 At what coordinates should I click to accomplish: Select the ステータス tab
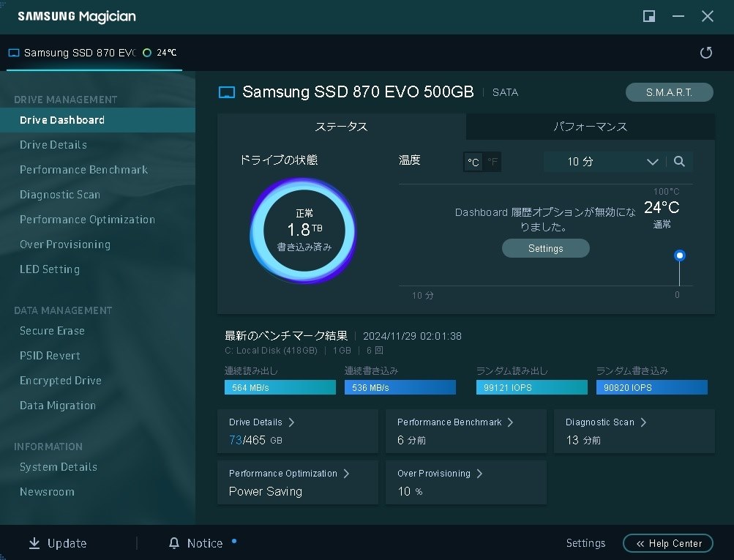tap(341, 127)
